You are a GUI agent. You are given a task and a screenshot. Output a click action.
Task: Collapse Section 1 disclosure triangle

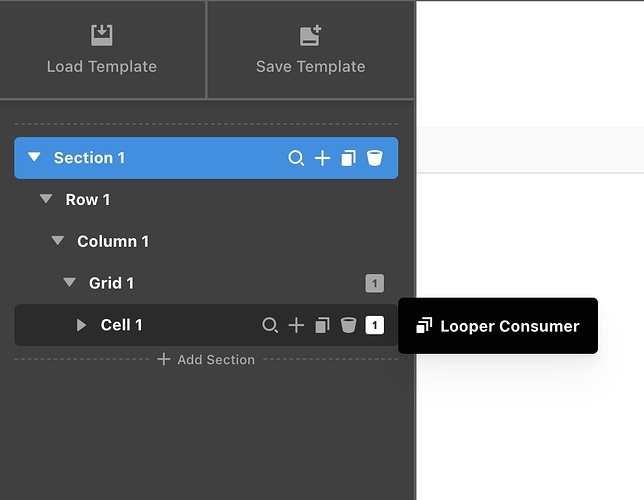(34, 158)
